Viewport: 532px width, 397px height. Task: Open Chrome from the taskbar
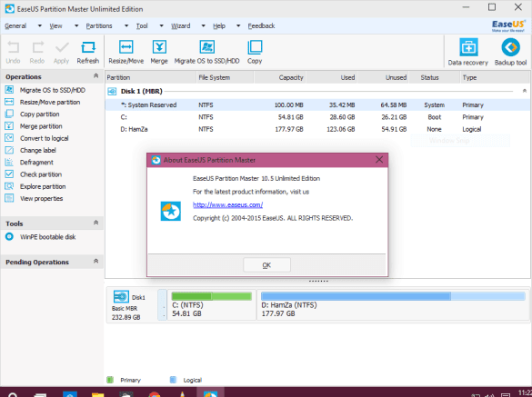(155, 394)
